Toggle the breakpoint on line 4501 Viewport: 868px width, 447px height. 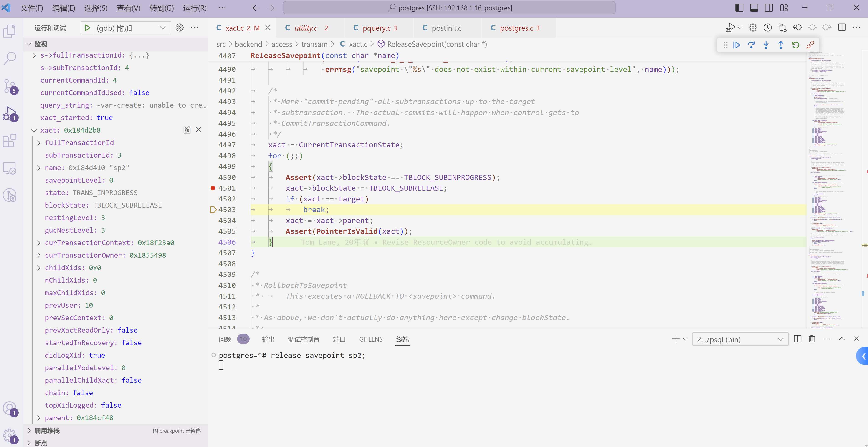tap(213, 188)
